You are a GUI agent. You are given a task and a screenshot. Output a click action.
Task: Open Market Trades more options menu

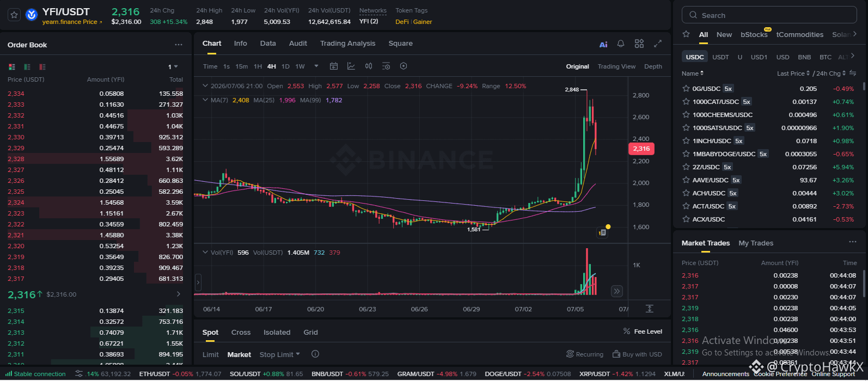tap(852, 242)
